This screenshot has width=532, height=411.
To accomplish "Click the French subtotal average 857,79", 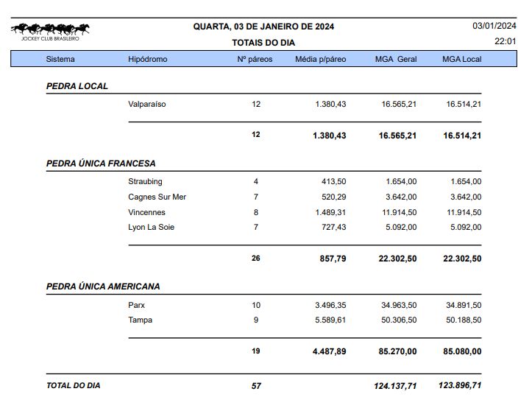I will pos(333,259).
